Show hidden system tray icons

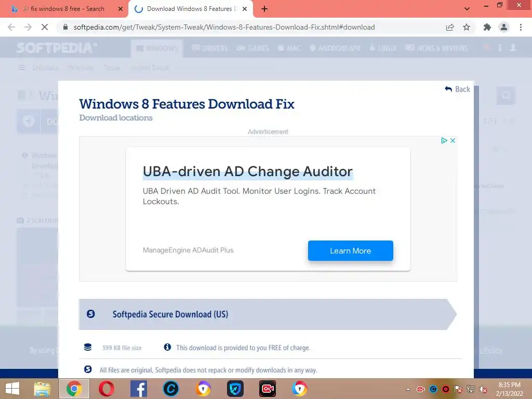point(408,389)
